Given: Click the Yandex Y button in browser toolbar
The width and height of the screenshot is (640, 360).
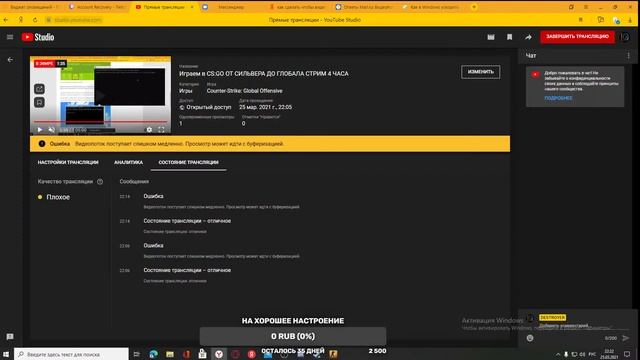Looking at the screenshot, I should [x=20, y=20].
